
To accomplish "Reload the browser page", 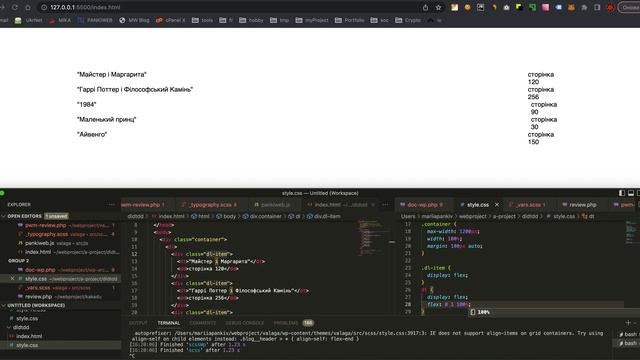I will [x=15, y=7].
